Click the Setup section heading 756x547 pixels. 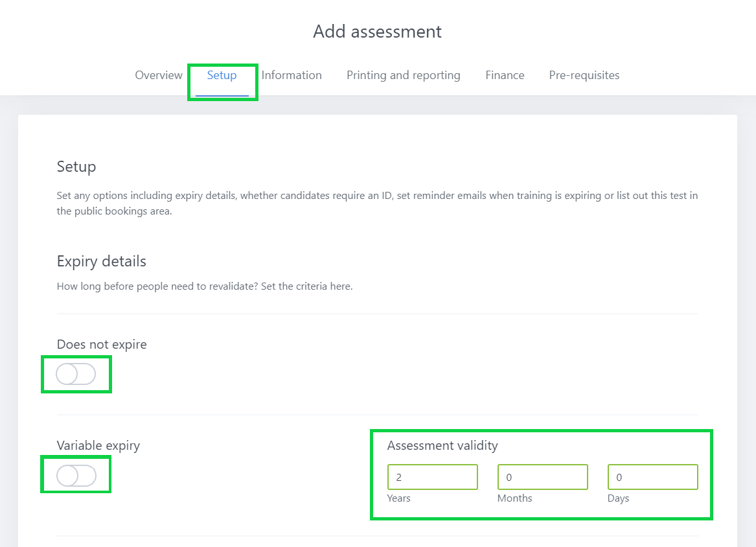(x=76, y=167)
